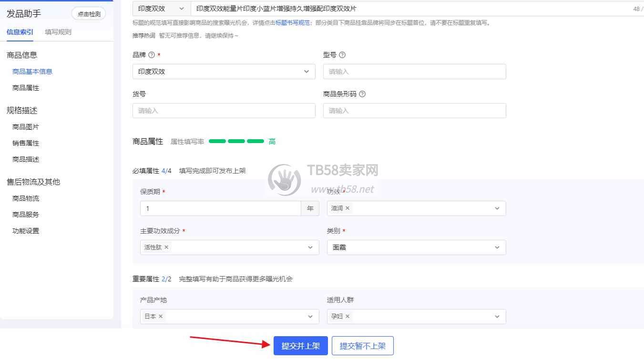
Task: Click the help icon next to 型号
Action: tap(342, 55)
